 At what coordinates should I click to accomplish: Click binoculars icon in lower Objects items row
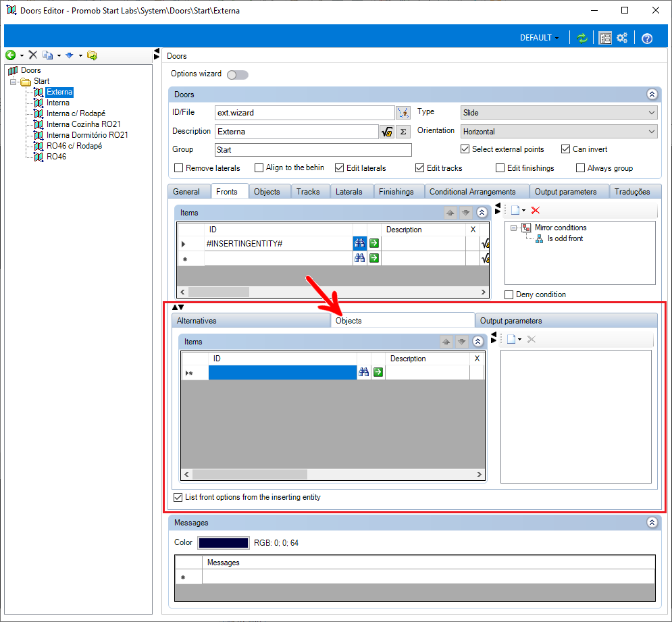(x=363, y=372)
